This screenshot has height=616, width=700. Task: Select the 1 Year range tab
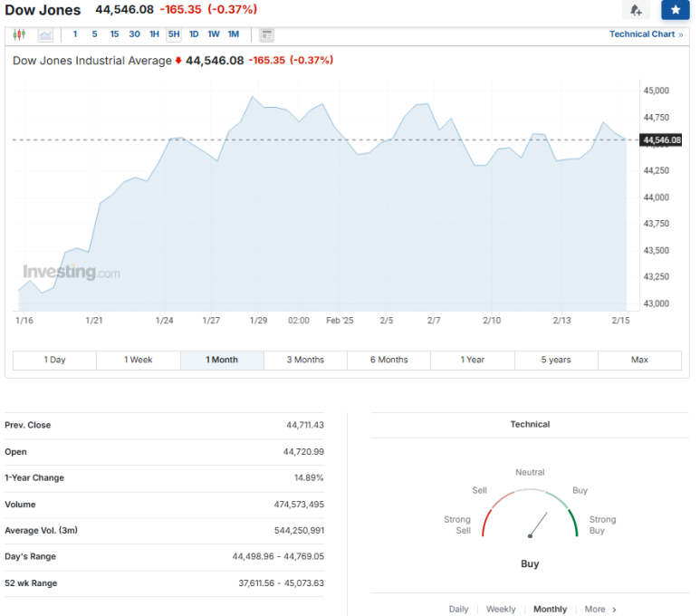click(473, 360)
